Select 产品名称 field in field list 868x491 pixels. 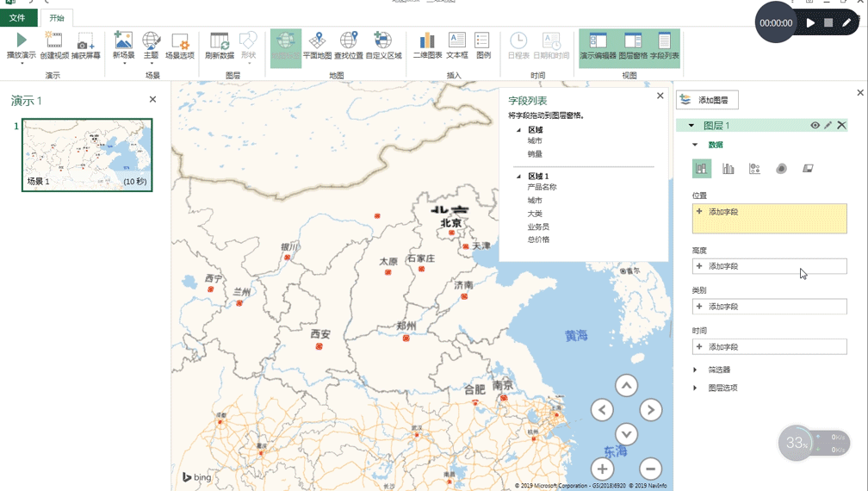coord(542,187)
